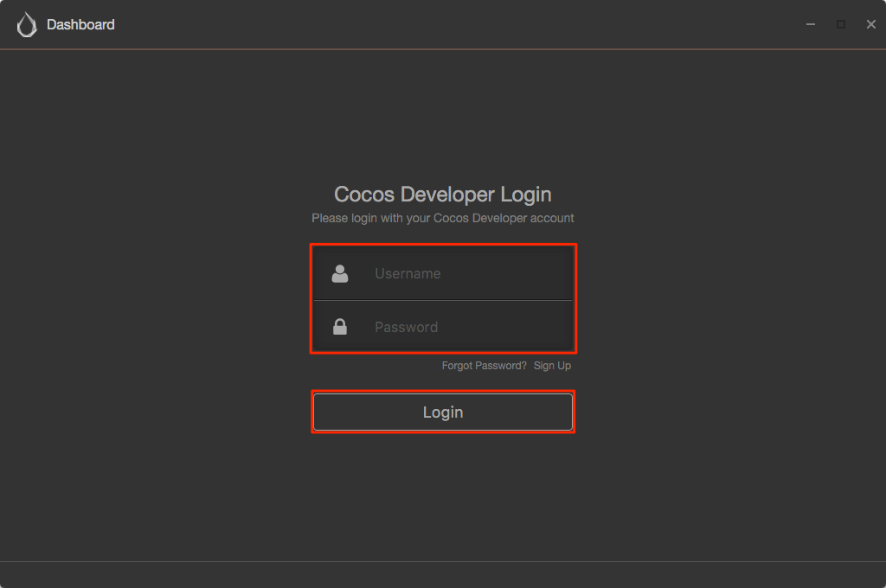Close the Dashboard window

[870, 24]
